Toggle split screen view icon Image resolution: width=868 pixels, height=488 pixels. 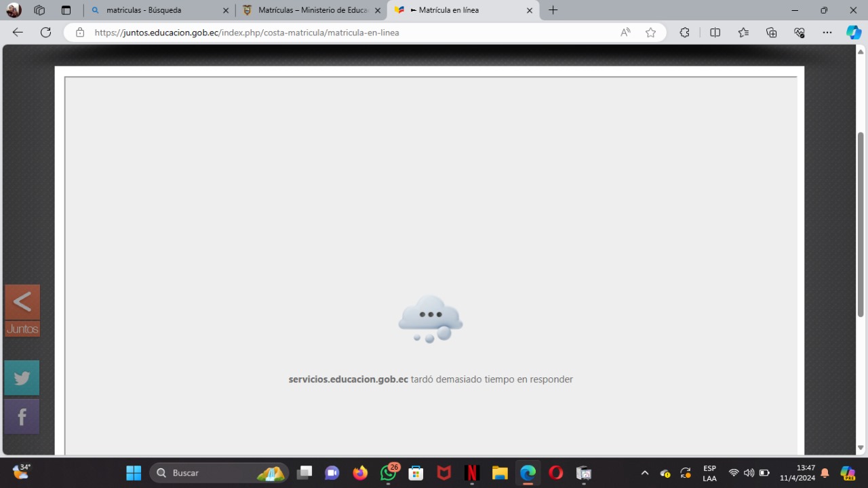point(715,33)
